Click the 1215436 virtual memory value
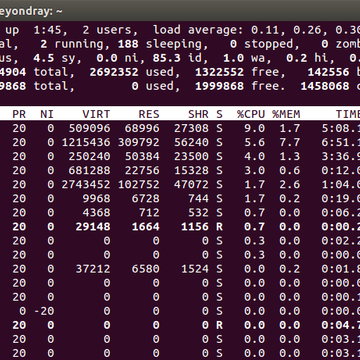The image size is (360, 360). coord(86,142)
